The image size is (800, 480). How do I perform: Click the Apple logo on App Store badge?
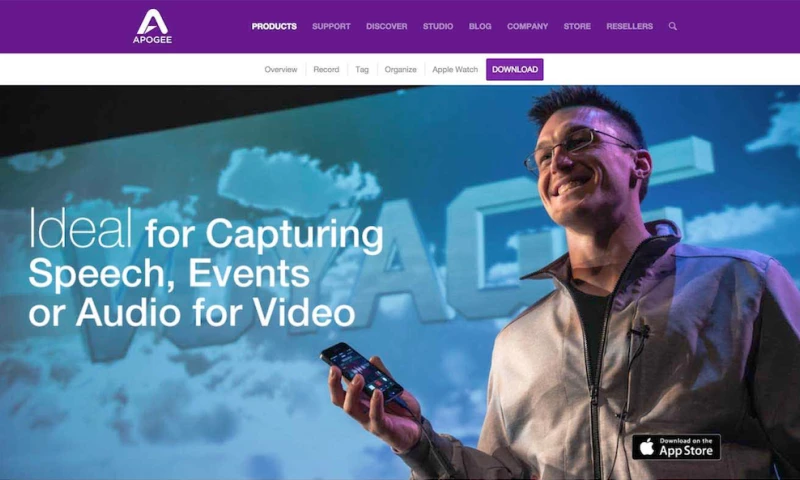click(x=647, y=447)
